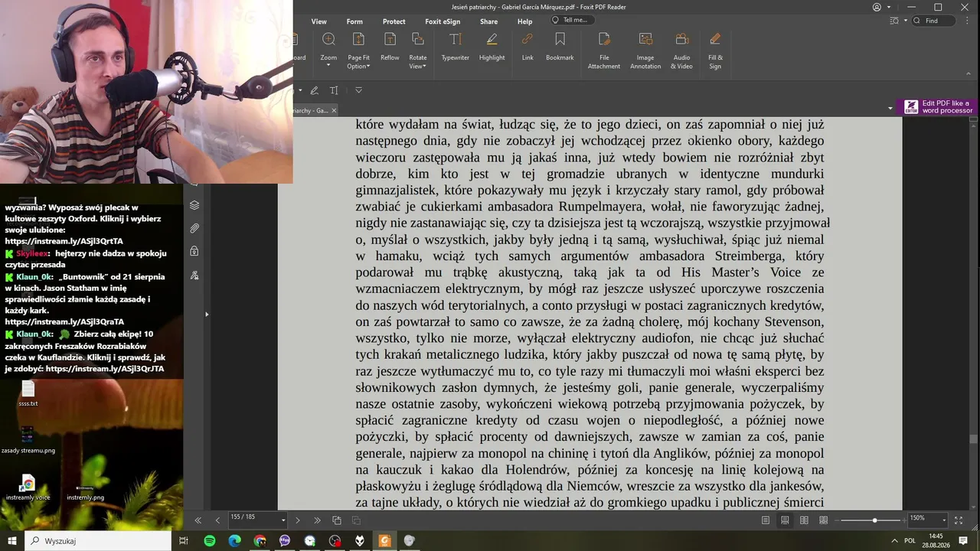Click the Edit PDF like a word processor banner
The width and height of the screenshot is (980, 551).
938,106
